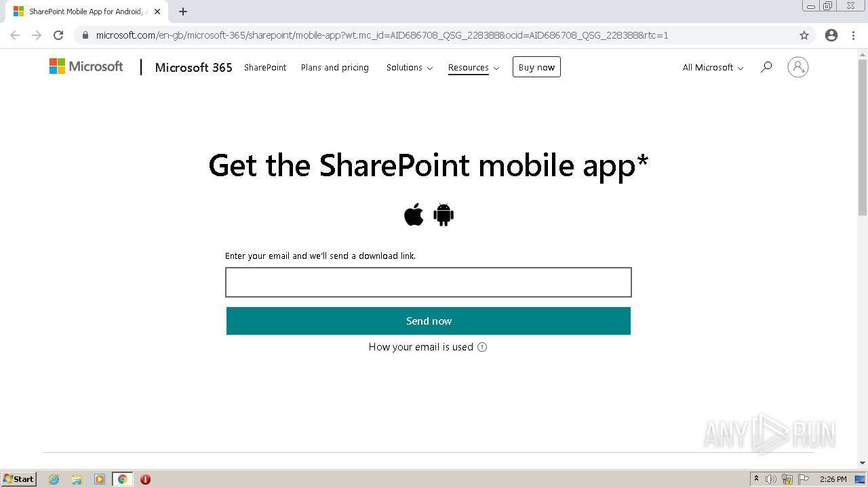Click How your email is used

421,347
